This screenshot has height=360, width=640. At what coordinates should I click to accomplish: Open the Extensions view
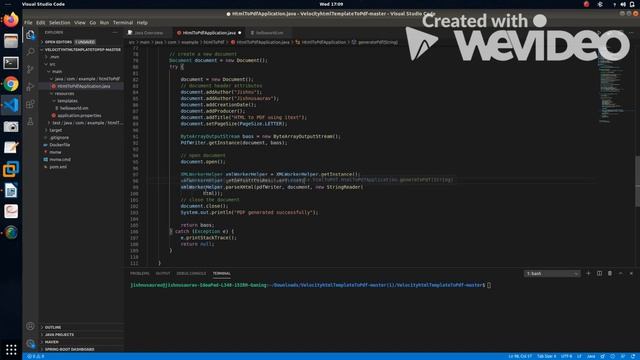click(x=30, y=104)
